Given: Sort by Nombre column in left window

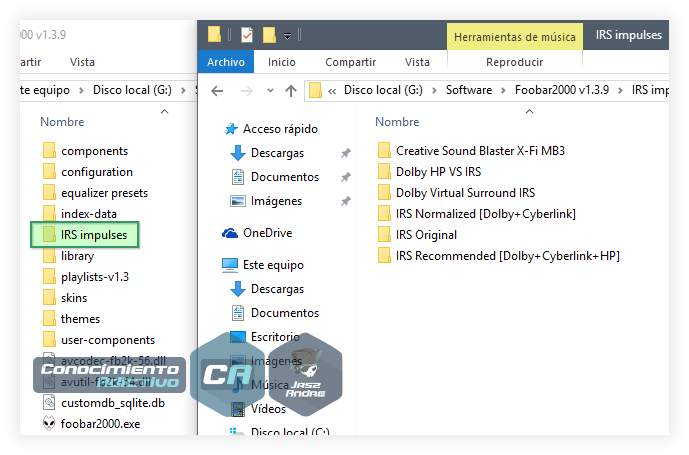Looking at the screenshot, I should [x=62, y=122].
